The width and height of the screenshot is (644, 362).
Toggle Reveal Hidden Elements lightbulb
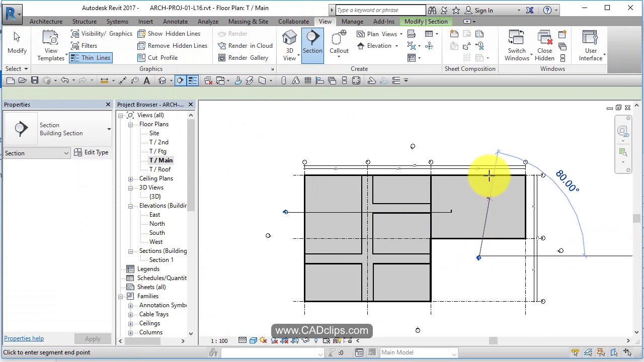click(315, 340)
